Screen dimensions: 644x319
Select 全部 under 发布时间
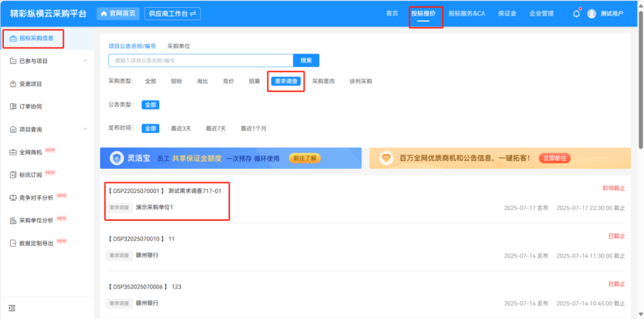coord(151,128)
